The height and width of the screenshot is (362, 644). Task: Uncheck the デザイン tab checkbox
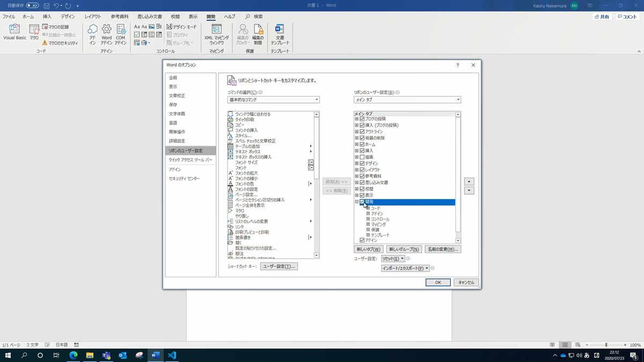point(362,164)
